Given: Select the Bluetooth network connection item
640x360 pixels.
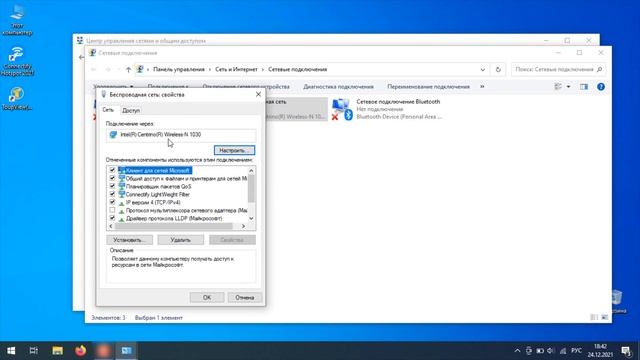Looking at the screenshot, I should click(x=387, y=109).
